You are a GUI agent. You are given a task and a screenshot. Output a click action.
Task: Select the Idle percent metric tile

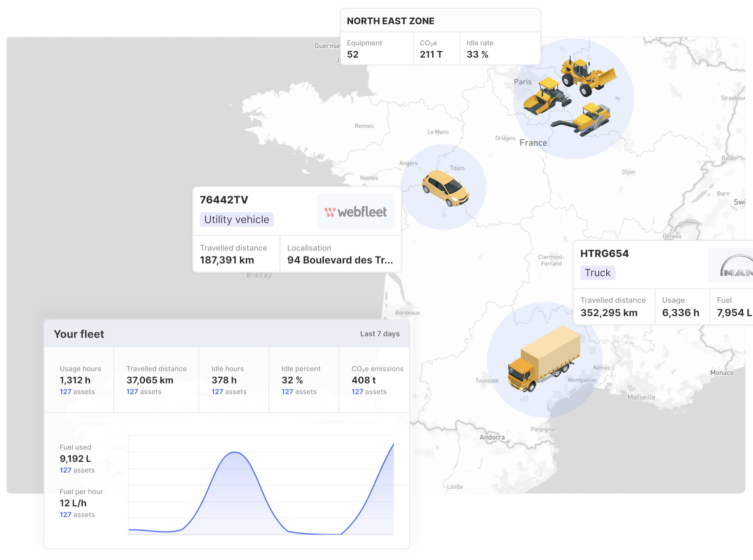(x=303, y=380)
